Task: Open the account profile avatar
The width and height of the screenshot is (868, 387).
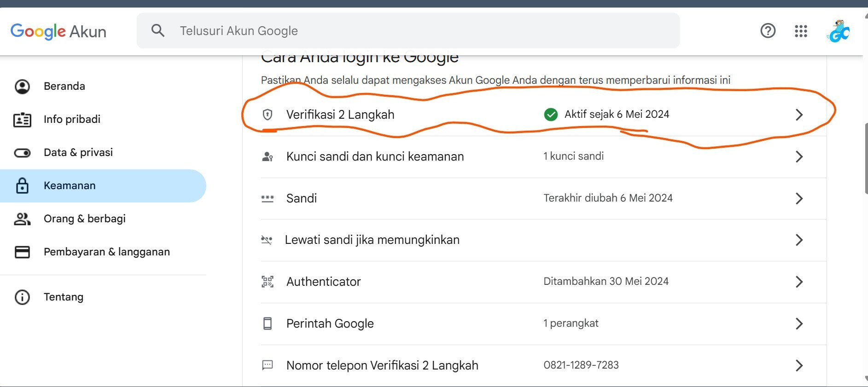Action: pyautogui.click(x=839, y=31)
